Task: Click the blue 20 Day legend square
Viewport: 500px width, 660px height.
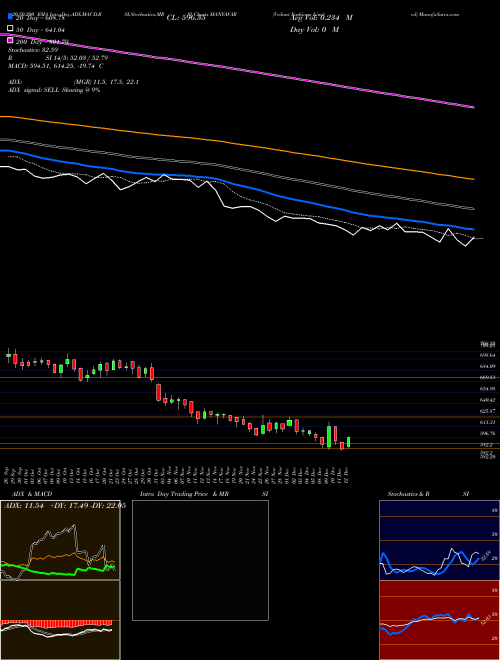Action: click(x=11, y=17)
